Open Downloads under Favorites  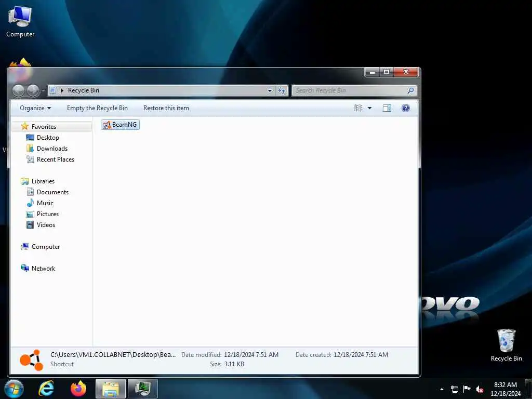click(52, 148)
